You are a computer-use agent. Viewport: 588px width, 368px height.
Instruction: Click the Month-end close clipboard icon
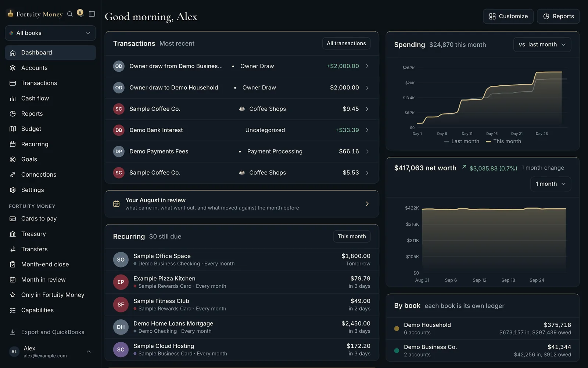click(12, 265)
